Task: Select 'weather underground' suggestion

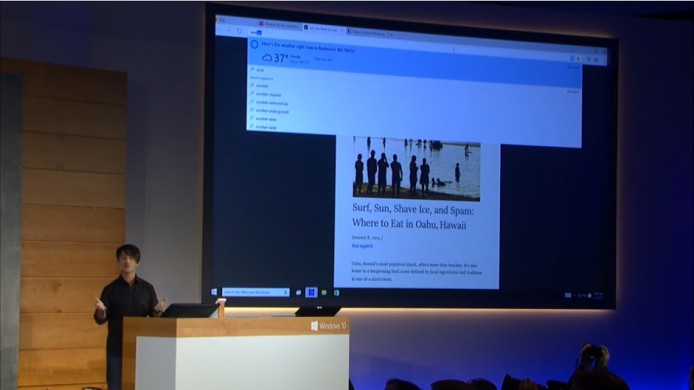Action: click(272, 111)
